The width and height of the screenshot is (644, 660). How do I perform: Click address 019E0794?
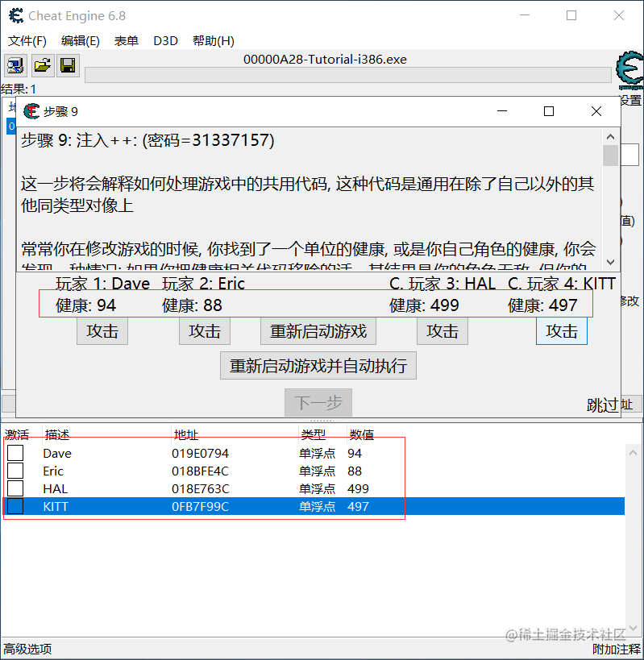click(201, 454)
